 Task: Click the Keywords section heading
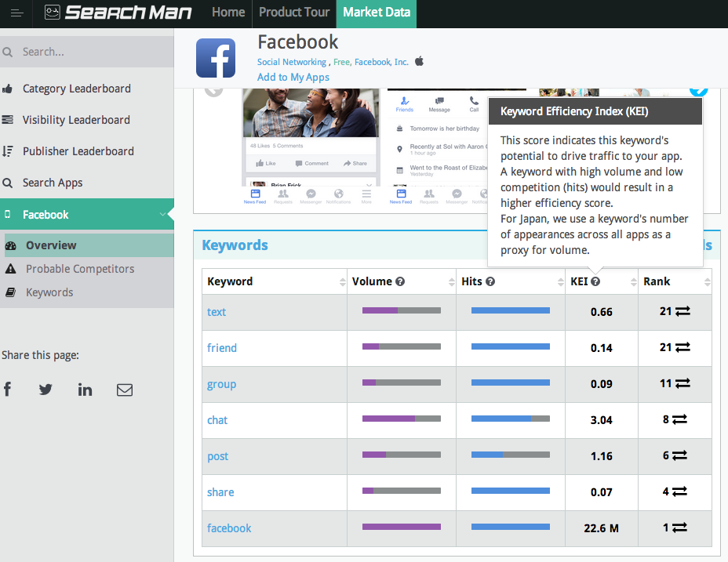coord(235,245)
